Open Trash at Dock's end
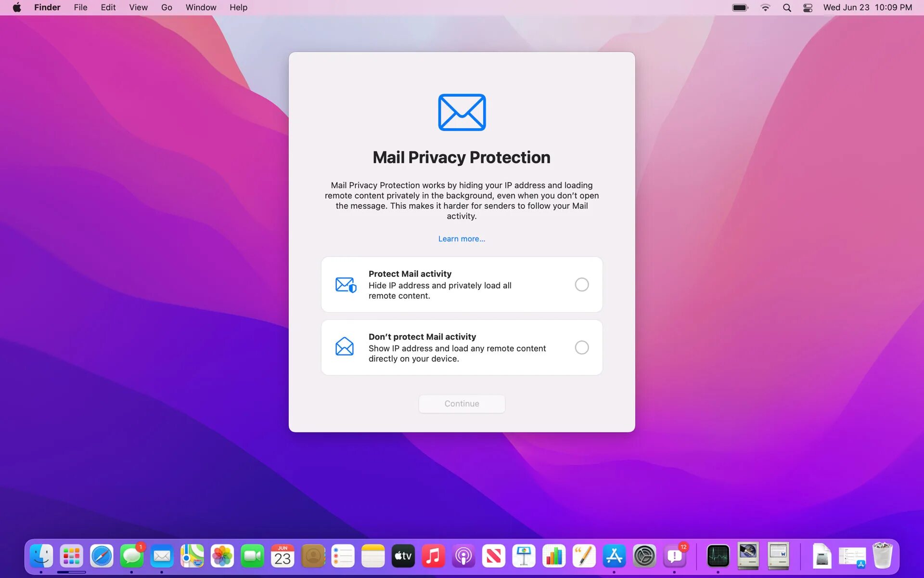This screenshot has height=578, width=924. [x=883, y=556]
